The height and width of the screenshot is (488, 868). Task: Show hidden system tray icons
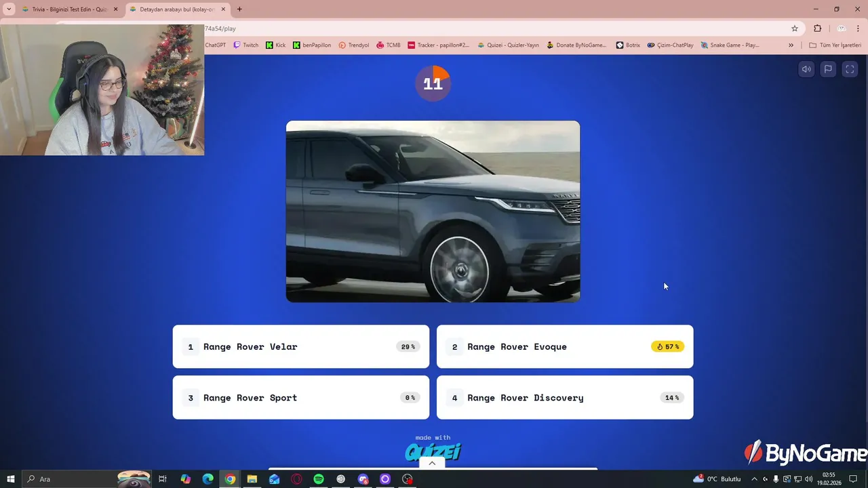[x=754, y=479]
